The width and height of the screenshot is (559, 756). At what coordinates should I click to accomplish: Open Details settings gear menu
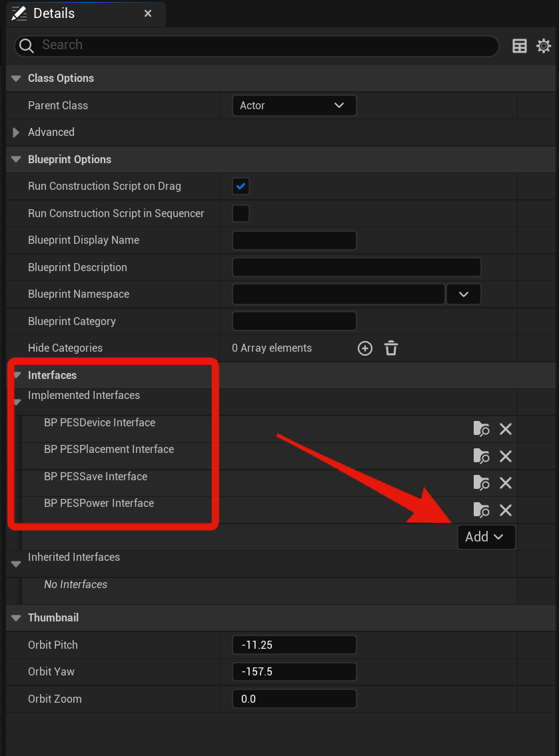(544, 46)
